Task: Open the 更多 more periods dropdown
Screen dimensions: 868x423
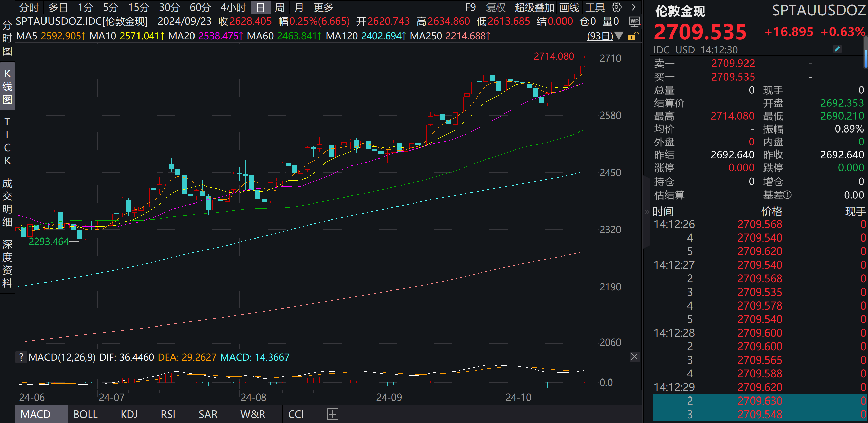Action: pyautogui.click(x=324, y=7)
